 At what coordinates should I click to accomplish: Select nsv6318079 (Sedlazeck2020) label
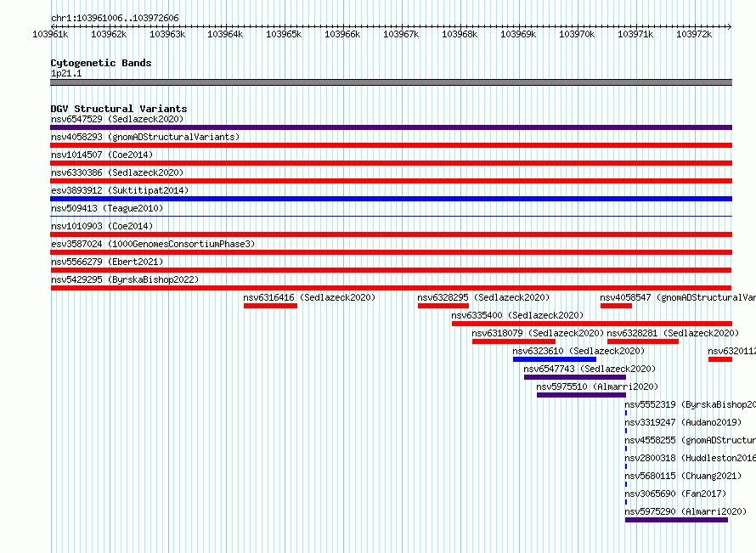click(538, 333)
